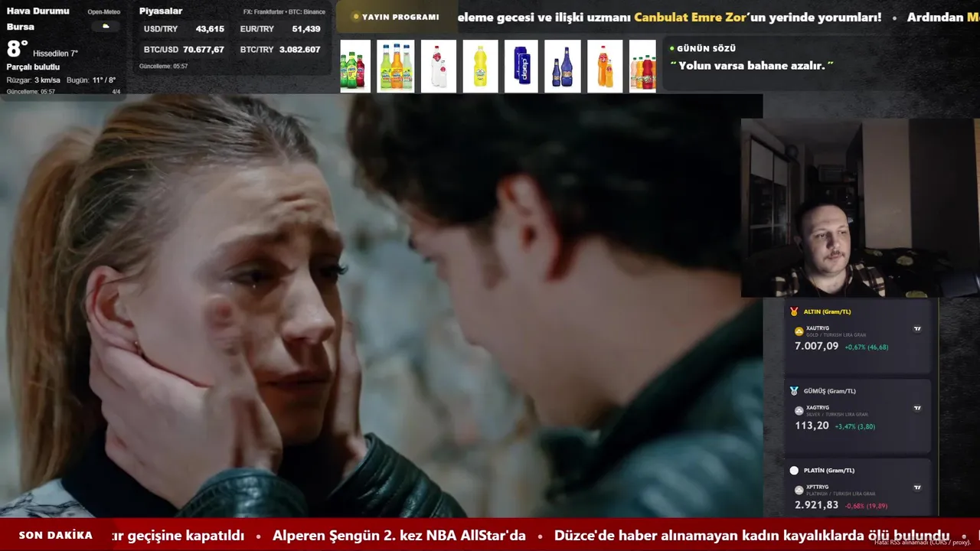
Task: Click the 'Piyasalar' markets heading
Action: click(161, 11)
